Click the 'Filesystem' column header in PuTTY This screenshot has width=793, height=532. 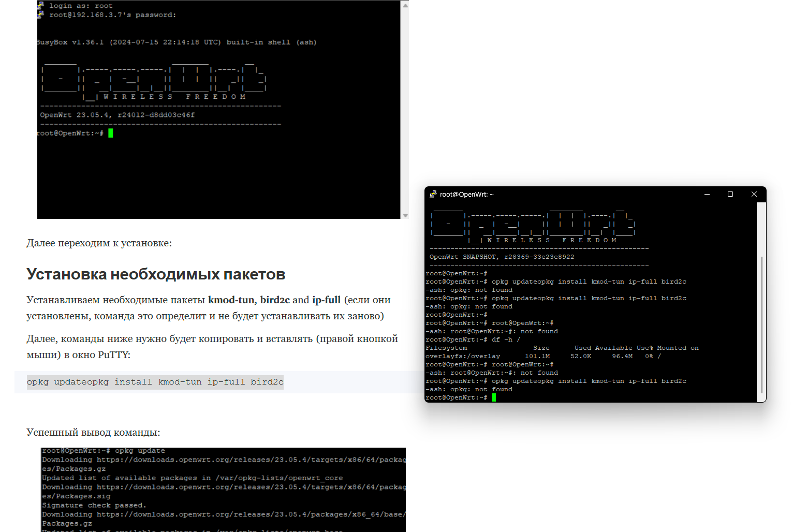coord(446,348)
